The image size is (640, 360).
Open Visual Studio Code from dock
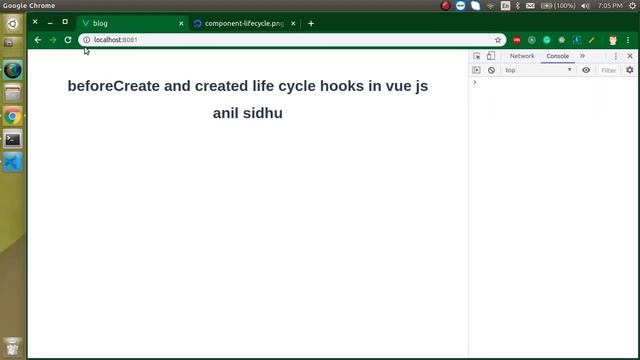(x=13, y=162)
